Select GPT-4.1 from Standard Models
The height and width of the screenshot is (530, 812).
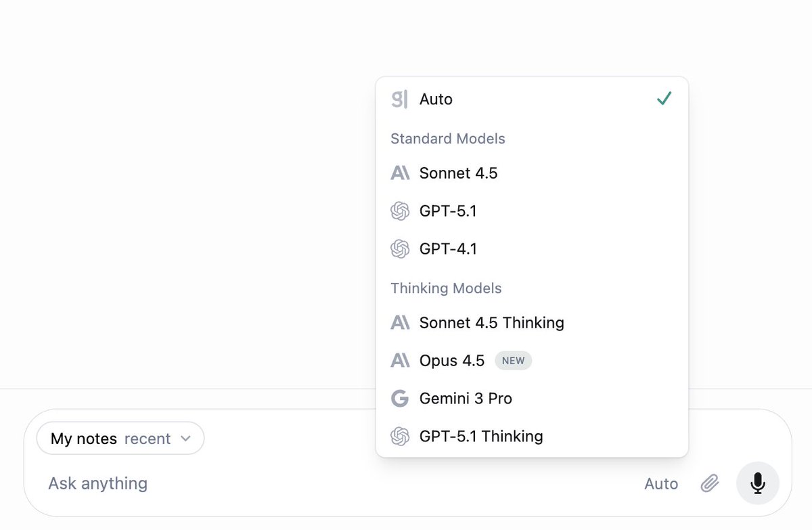coord(532,249)
